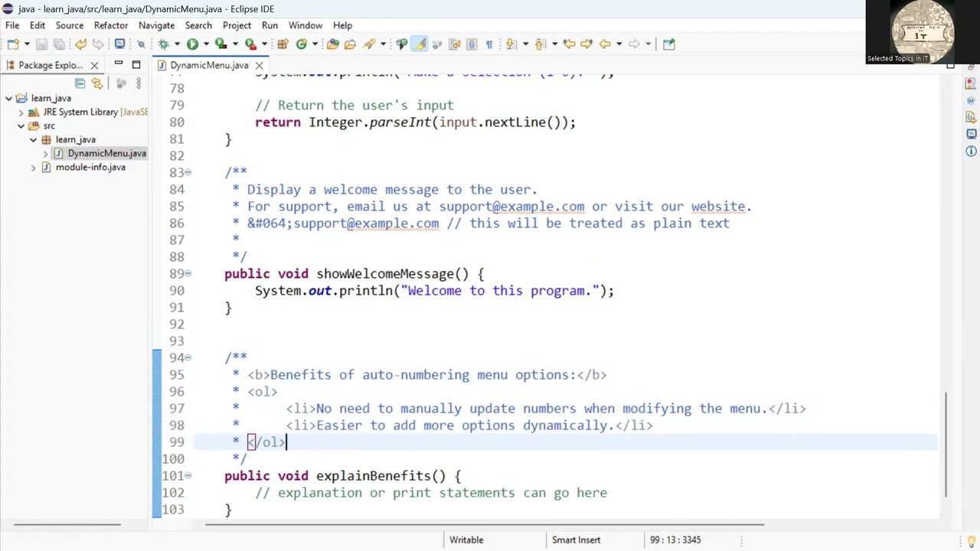Click the New Java Package icon

tap(283, 44)
